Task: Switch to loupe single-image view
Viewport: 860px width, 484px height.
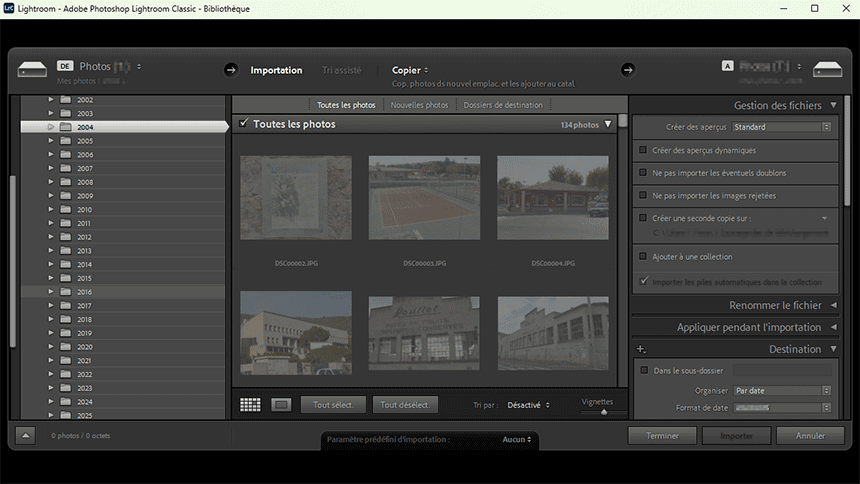Action: point(281,405)
